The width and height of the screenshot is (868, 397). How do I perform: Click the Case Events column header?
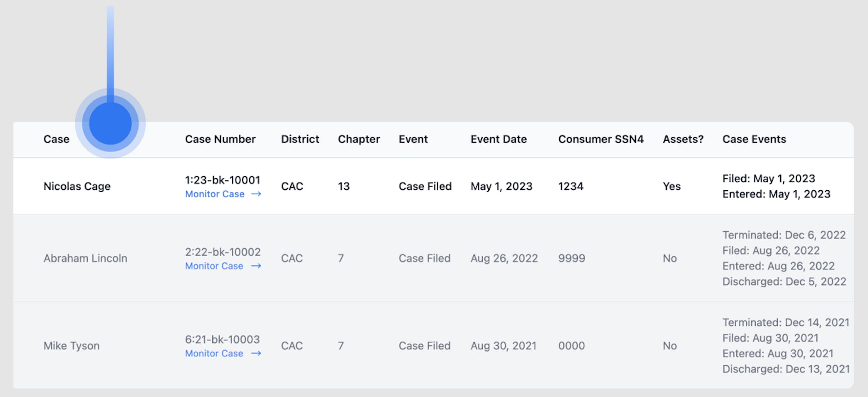754,139
